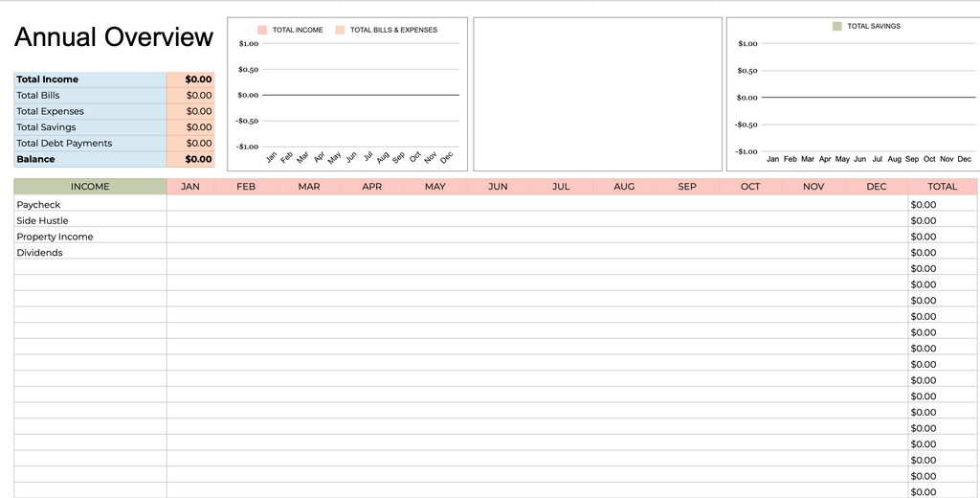The width and height of the screenshot is (980, 498).
Task: Select the JUN column header
Action: pos(498,187)
